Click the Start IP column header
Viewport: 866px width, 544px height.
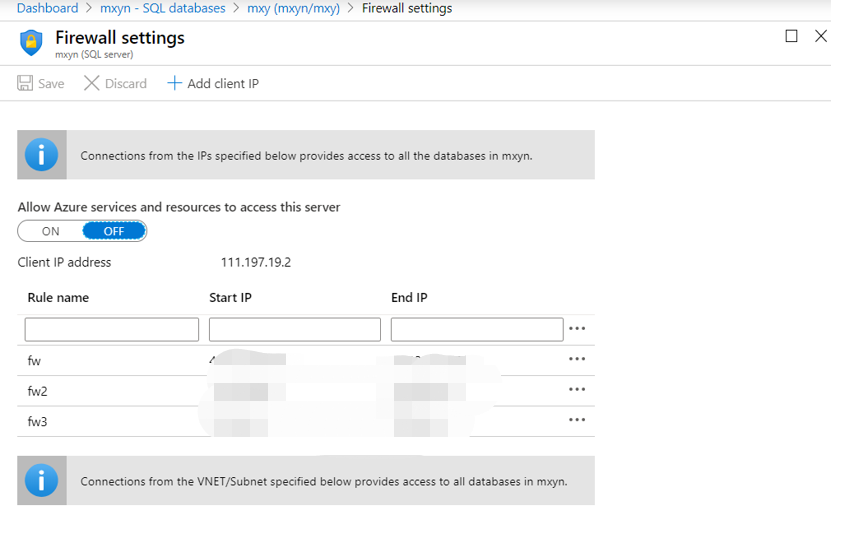(x=230, y=298)
